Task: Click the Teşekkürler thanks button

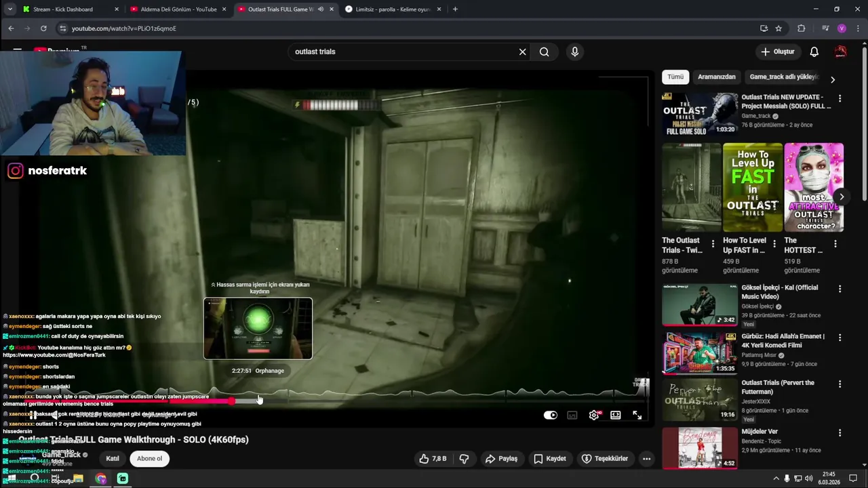Action: 605,459
